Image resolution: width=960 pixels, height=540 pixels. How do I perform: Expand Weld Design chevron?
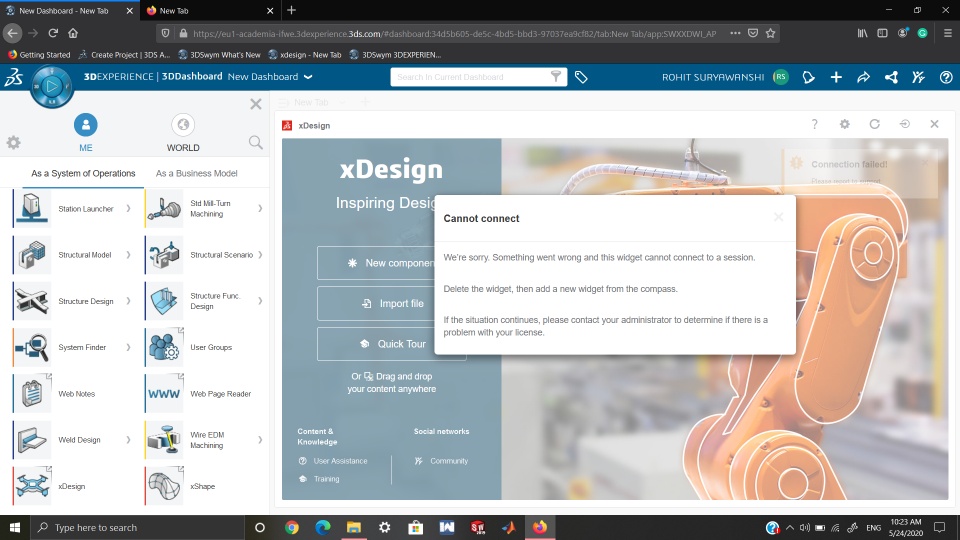pos(129,440)
